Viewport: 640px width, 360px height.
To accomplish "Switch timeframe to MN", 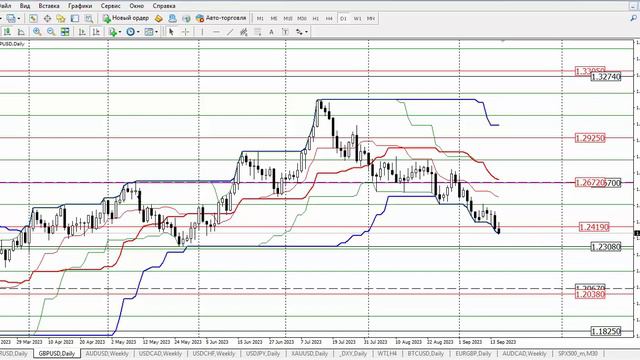I will pyautogui.click(x=371, y=18).
